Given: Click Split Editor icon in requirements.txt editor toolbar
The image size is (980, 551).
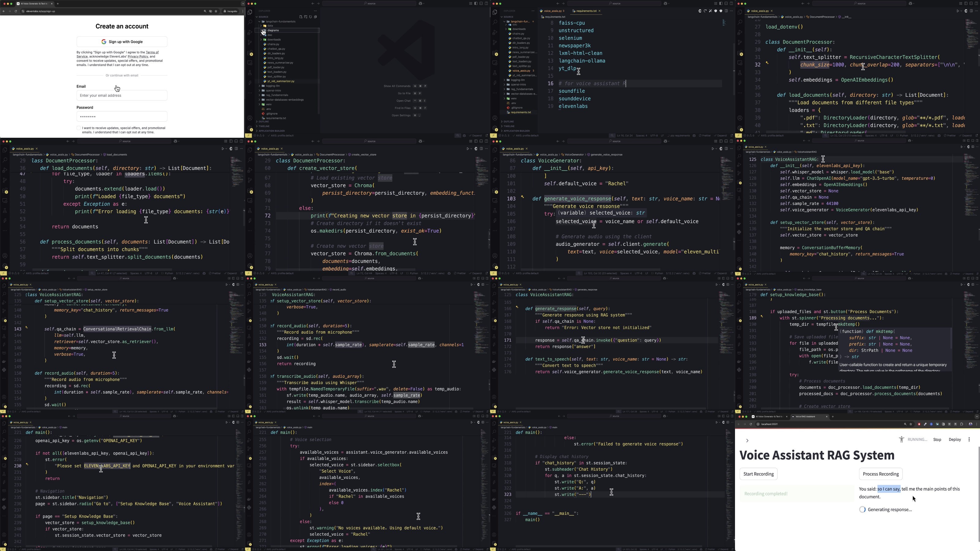Looking at the screenshot, I should coord(726,11).
